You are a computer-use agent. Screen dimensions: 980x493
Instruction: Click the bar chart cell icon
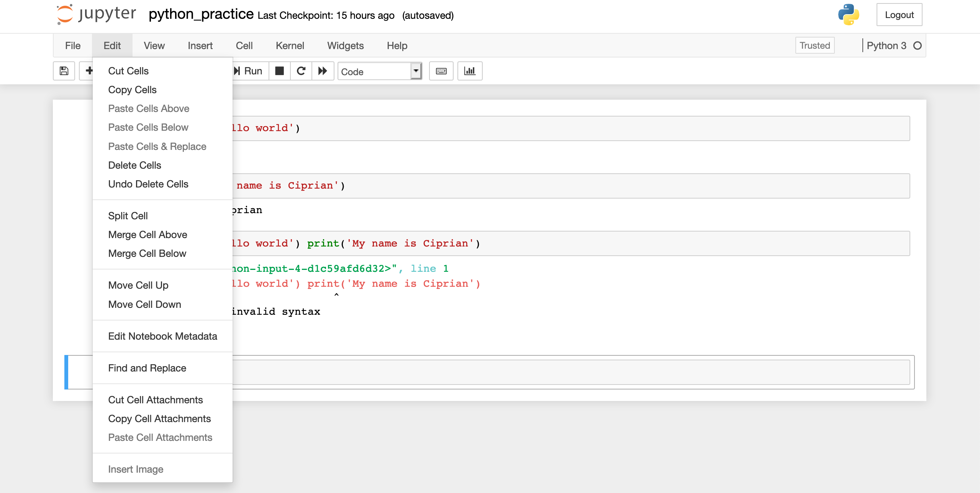pos(470,71)
